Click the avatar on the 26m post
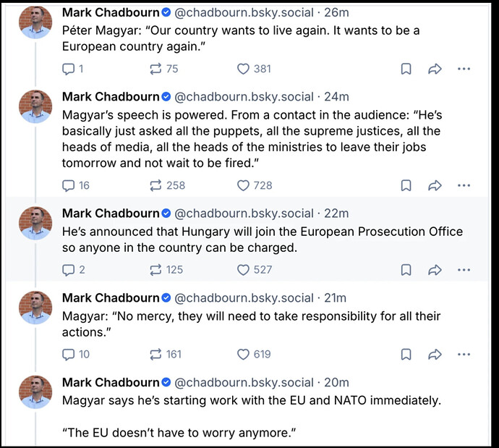This screenshot has height=448, width=499. click(35, 22)
